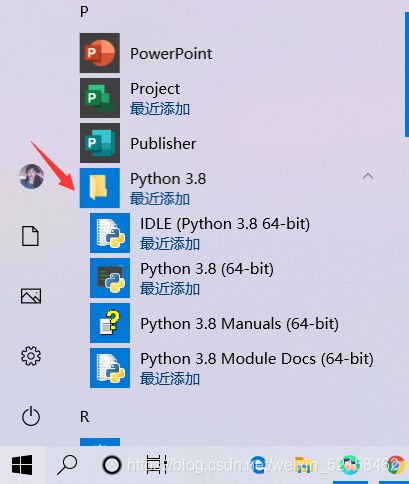This screenshot has width=409, height=484.
Task: Click the user account avatar
Action: click(31, 176)
